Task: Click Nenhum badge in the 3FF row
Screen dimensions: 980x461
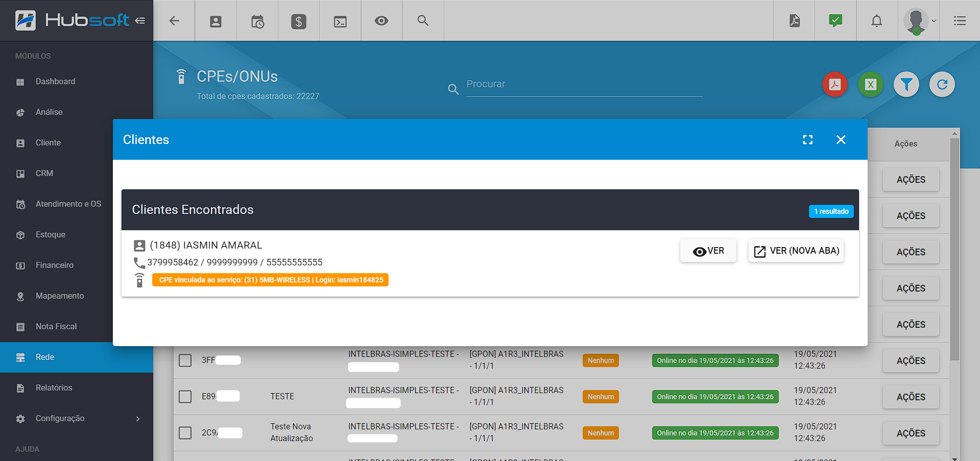Action: (601, 360)
